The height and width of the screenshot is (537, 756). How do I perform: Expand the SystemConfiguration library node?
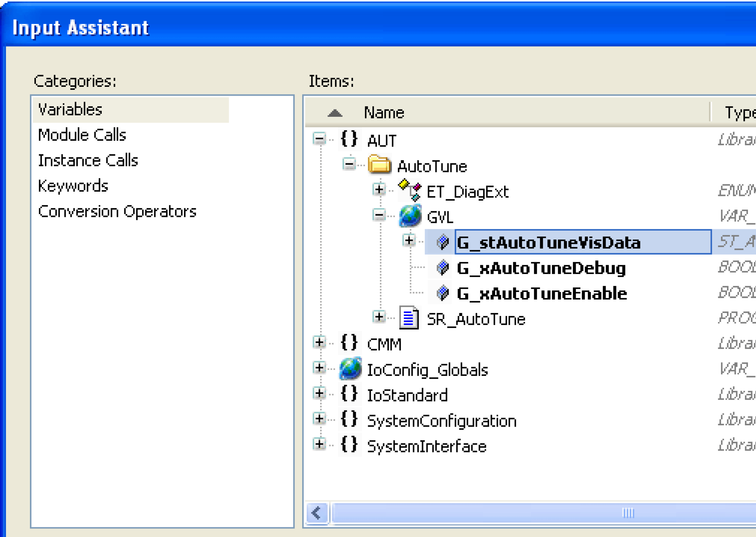click(x=319, y=419)
